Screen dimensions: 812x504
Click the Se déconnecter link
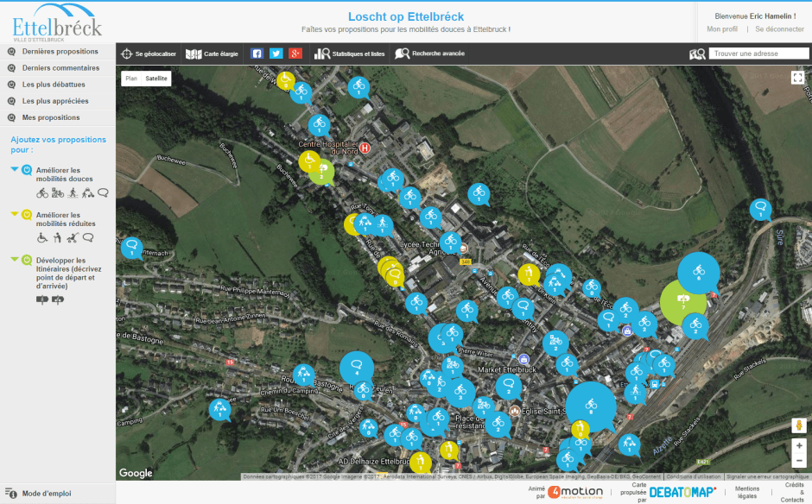point(779,29)
